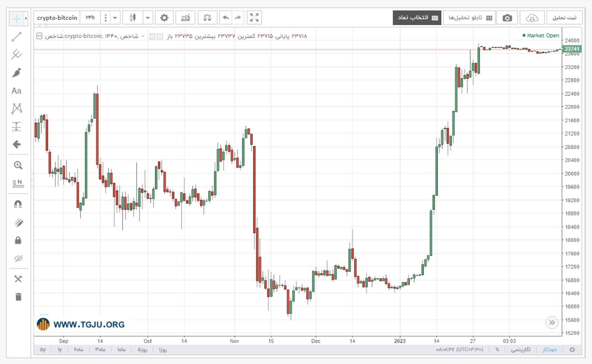
Task: Select the text annotation tool (Aa)
Action: coord(17,91)
